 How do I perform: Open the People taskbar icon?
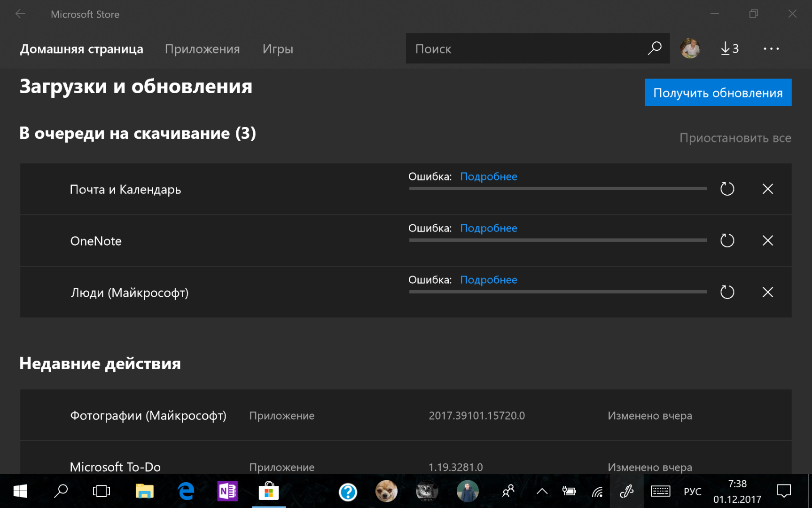(x=508, y=492)
